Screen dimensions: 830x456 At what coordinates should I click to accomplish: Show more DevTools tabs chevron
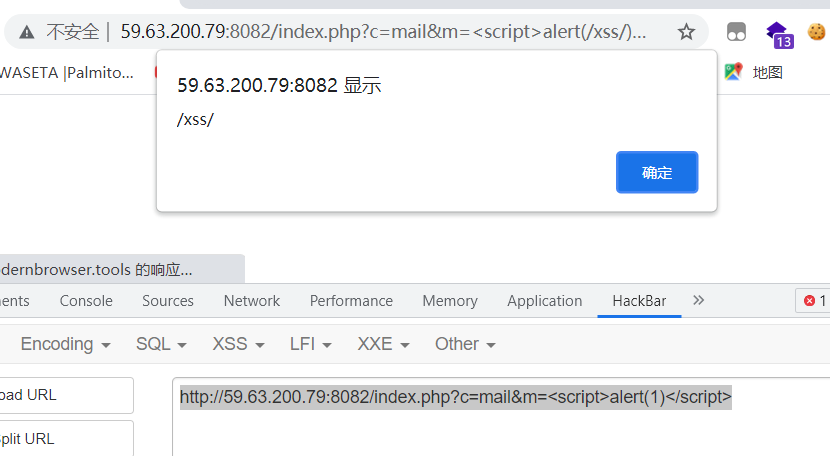pyautogui.click(x=698, y=300)
